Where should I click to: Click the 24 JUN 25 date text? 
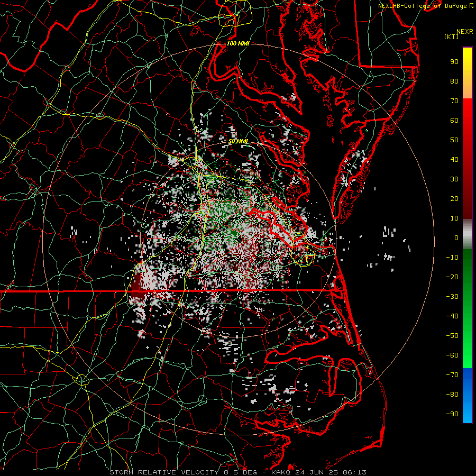click(x=317, y=472)
